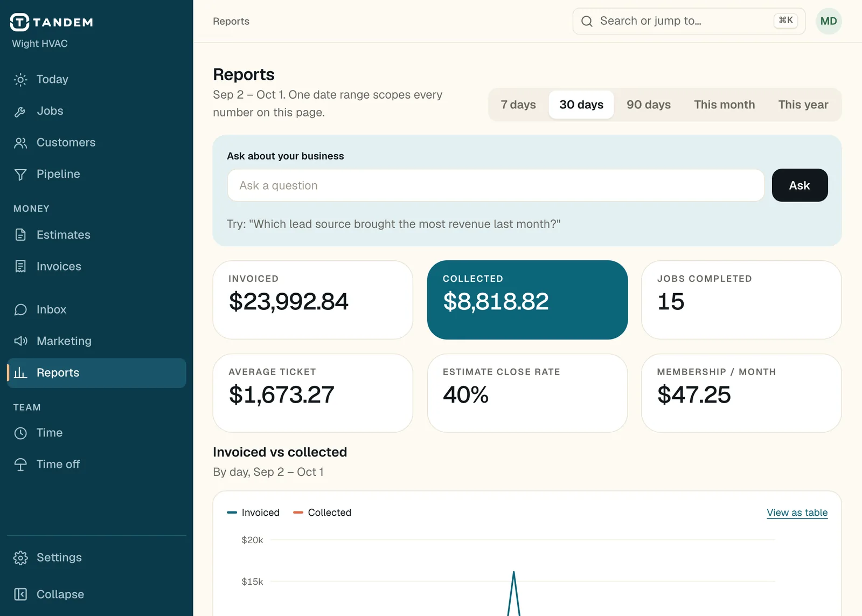Viewport: 862px width, 616px height.
Task: Focus the Search or jump to field
Action: pos(689,21)
